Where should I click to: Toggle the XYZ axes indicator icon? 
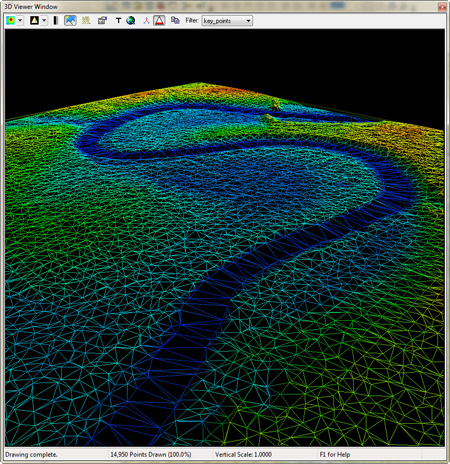(146, 21)
